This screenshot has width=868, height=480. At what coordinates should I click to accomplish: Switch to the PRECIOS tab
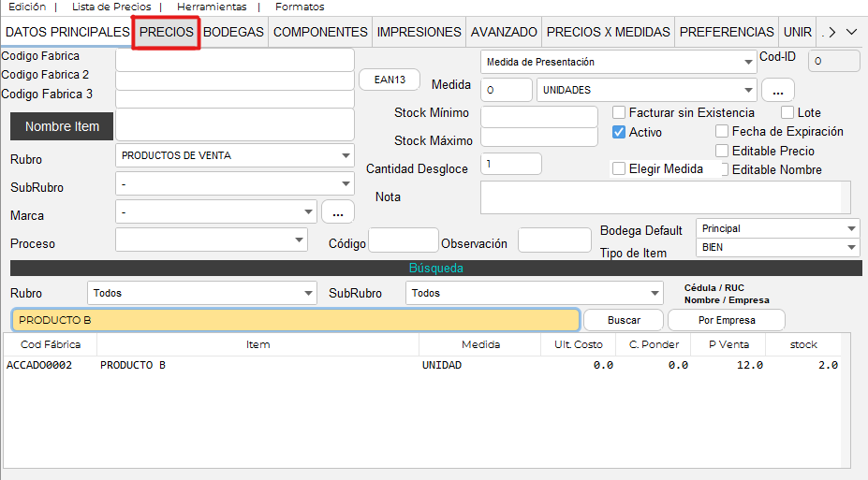[166, 32]
